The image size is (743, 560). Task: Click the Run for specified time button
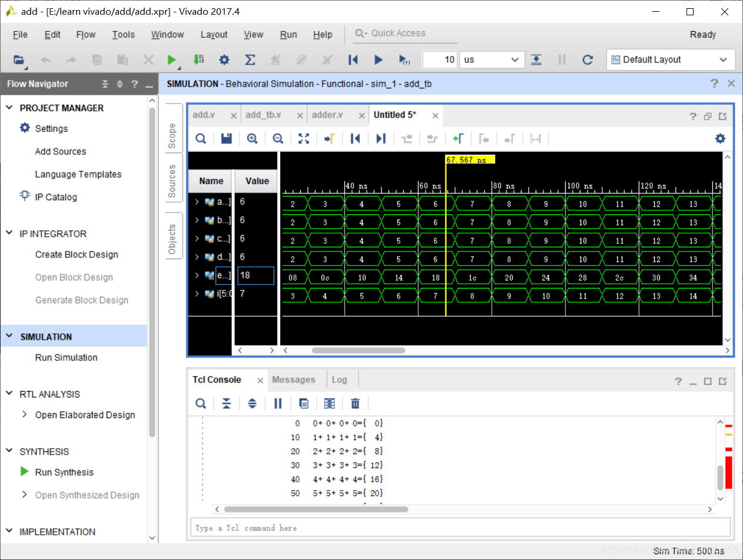tap(404, 59)
